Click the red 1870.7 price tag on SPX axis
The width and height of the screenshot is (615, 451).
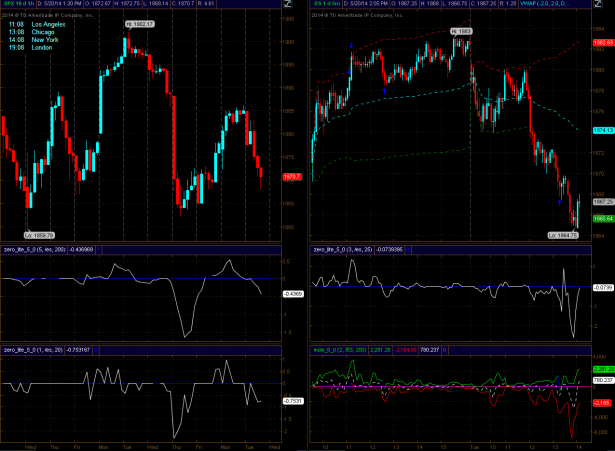point(292,177)
